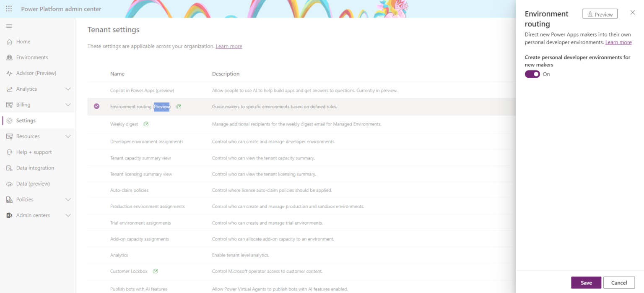This screenshot has width=644, height=293.
Task: Click the green Managed Environments icon beside Weekly digest
Action: [x=145, y=124]
